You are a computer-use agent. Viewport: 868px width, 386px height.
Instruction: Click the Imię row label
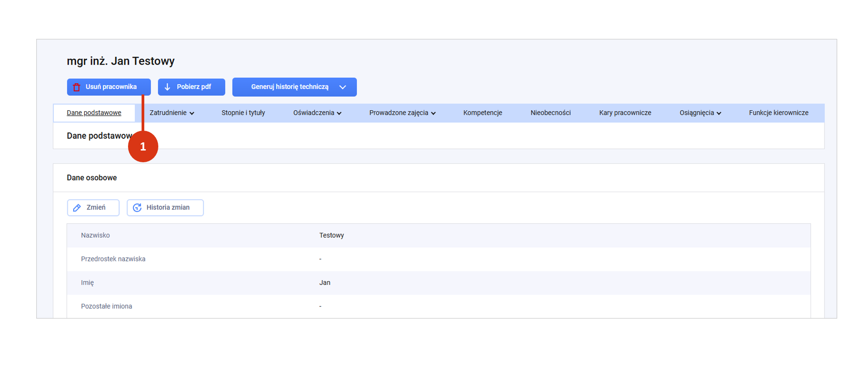[x=87, y=283]
